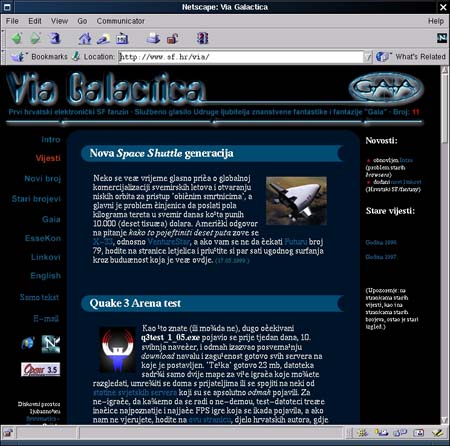Image resolution: width=450 pixels, height=446 pixels.
Task: Open the EsseKon sidebar link
Action: [43, 238]
